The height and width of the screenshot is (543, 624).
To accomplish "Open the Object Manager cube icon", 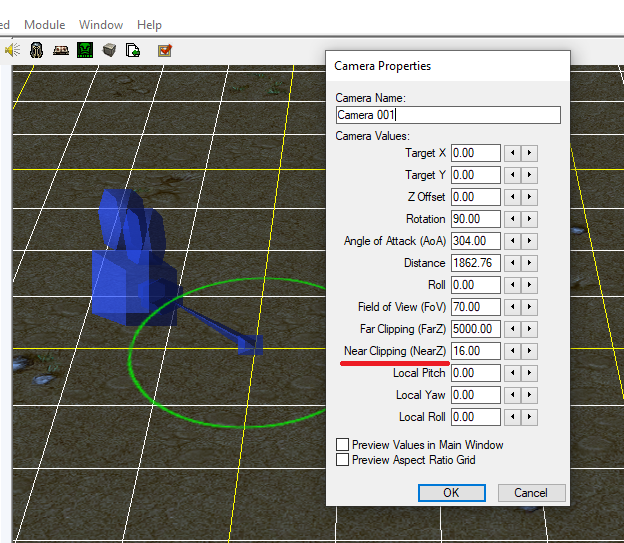I will (x=109, y=50).
